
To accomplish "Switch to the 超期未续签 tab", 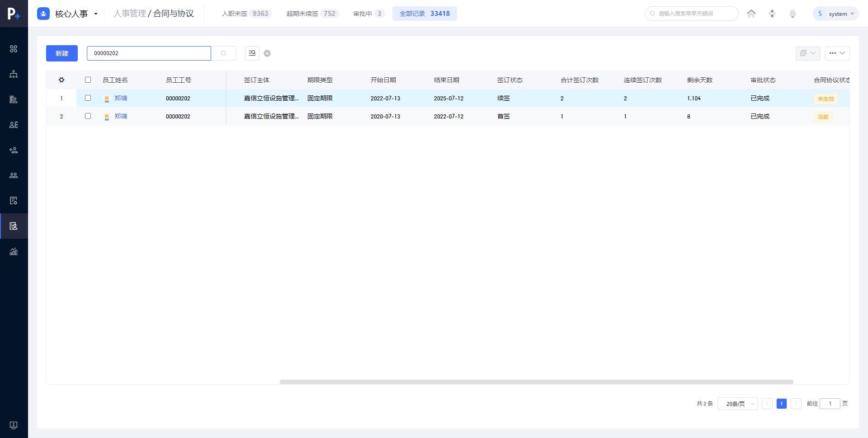I will pyautogui.click(x=311, y=14).
